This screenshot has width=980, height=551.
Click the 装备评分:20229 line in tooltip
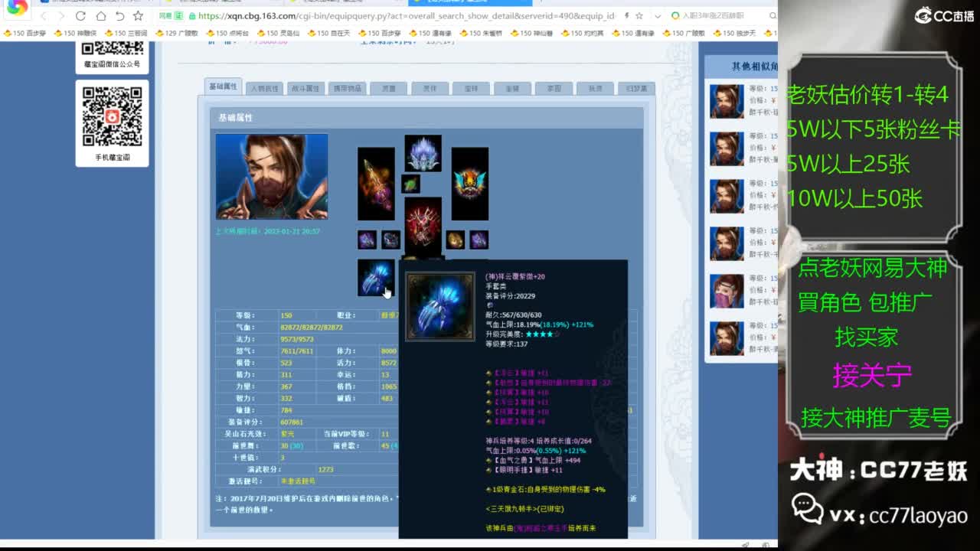coord(510,295)
